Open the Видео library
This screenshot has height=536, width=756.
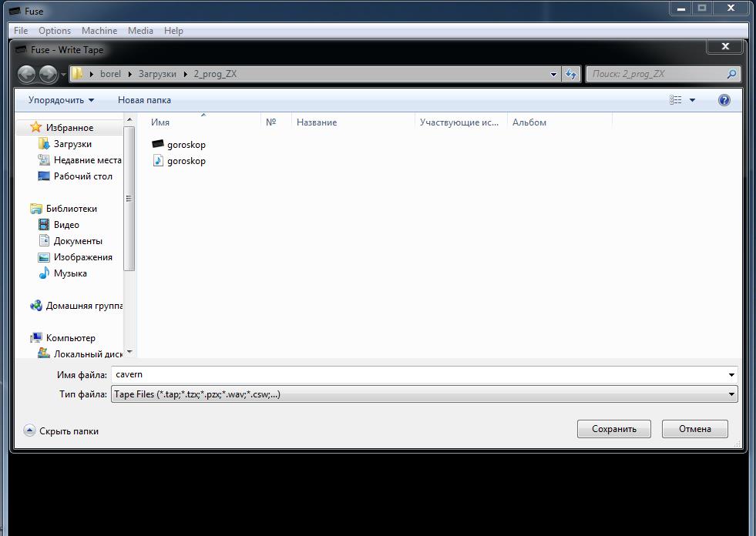pyautogui.click(x=66, y=225)
